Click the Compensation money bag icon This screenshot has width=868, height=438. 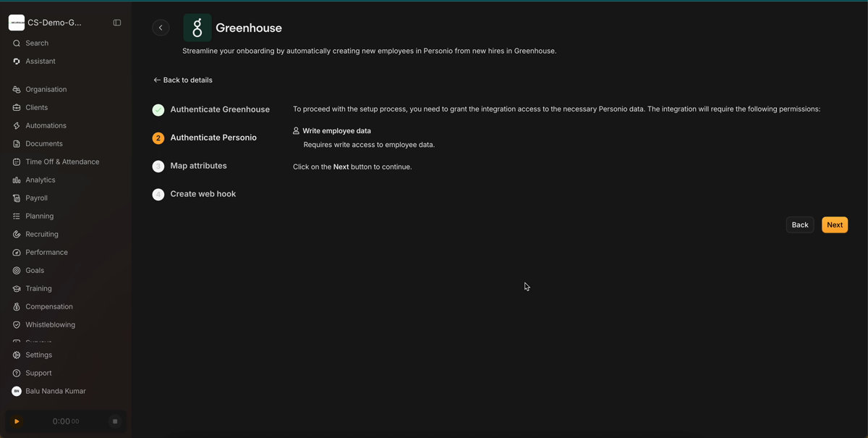[17, 307]
